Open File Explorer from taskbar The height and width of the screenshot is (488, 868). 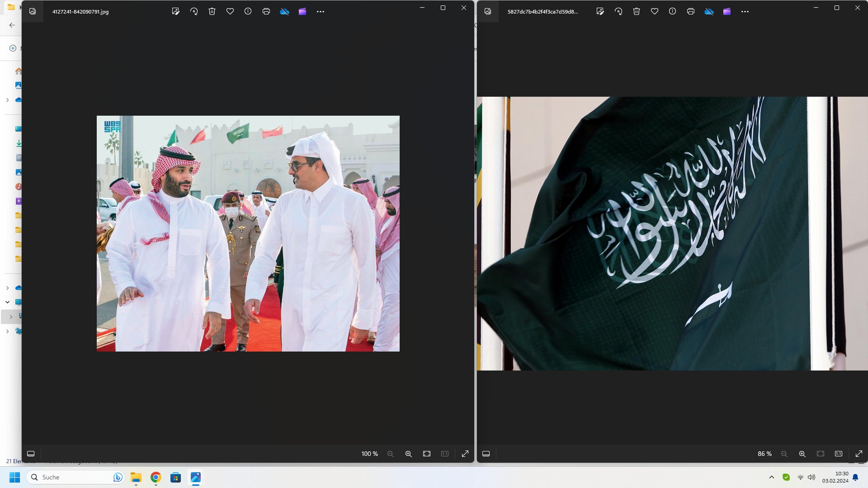(136, 477)
